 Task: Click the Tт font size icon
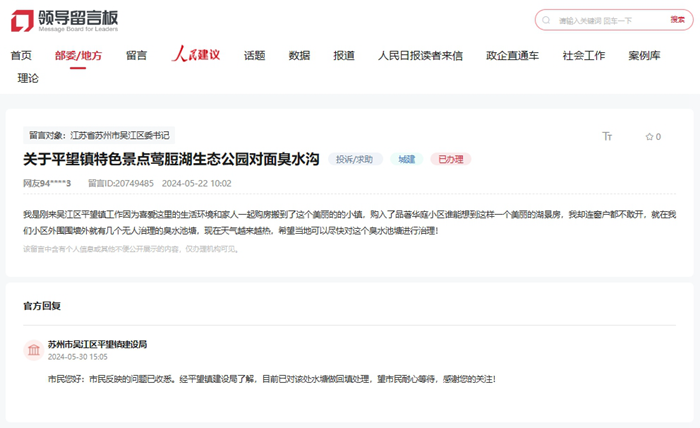coord(607,136)
